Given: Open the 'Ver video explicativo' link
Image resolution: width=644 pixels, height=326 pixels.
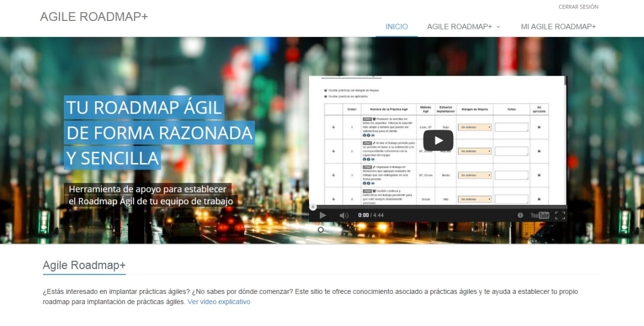Looking at the screenshot, I should coord(219,302).
